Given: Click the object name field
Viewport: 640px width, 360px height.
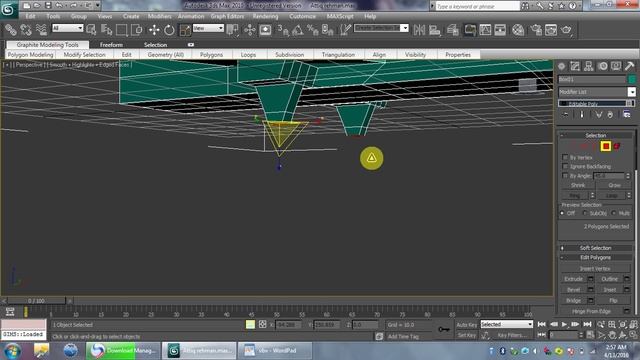Looking at the screenshot, I should 592,79.
